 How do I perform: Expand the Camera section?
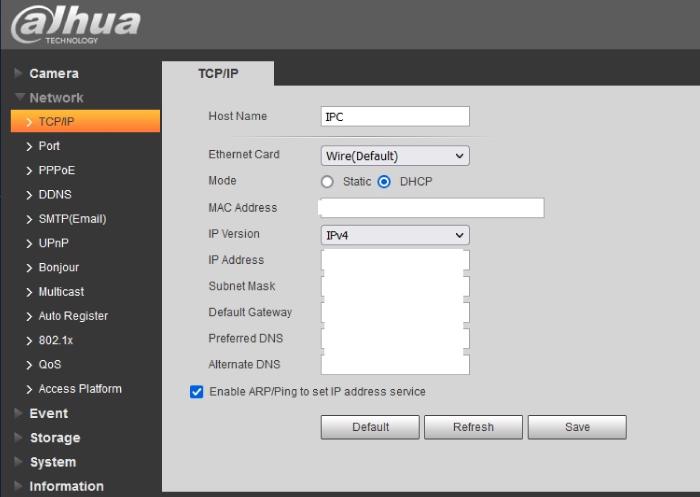point(53,74)
